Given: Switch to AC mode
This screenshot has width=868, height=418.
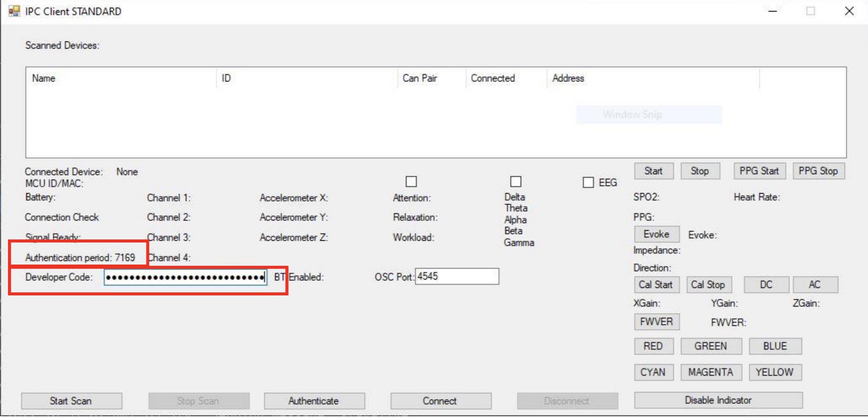Looking at the screenshot, I should (x=816, y=284).
